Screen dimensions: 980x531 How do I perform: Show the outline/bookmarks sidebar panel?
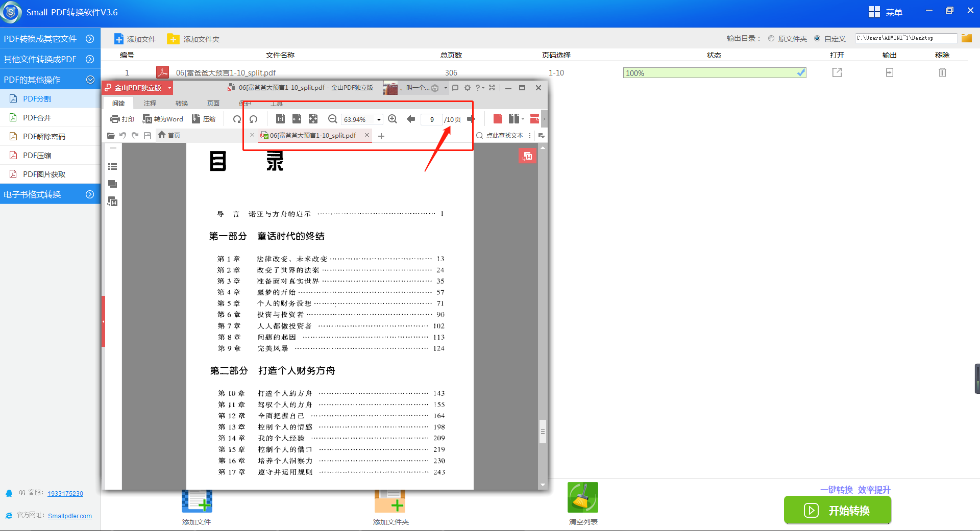click(113, 166)
